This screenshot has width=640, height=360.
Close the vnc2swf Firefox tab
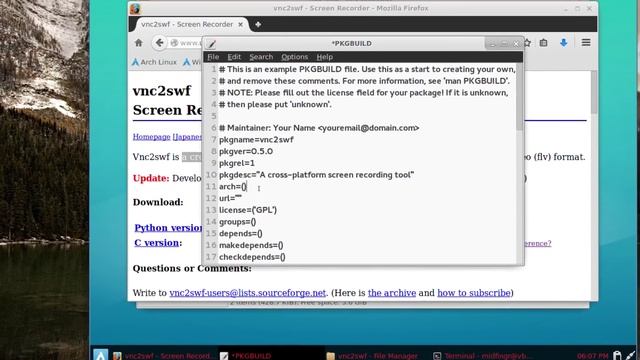pos(240,24)
